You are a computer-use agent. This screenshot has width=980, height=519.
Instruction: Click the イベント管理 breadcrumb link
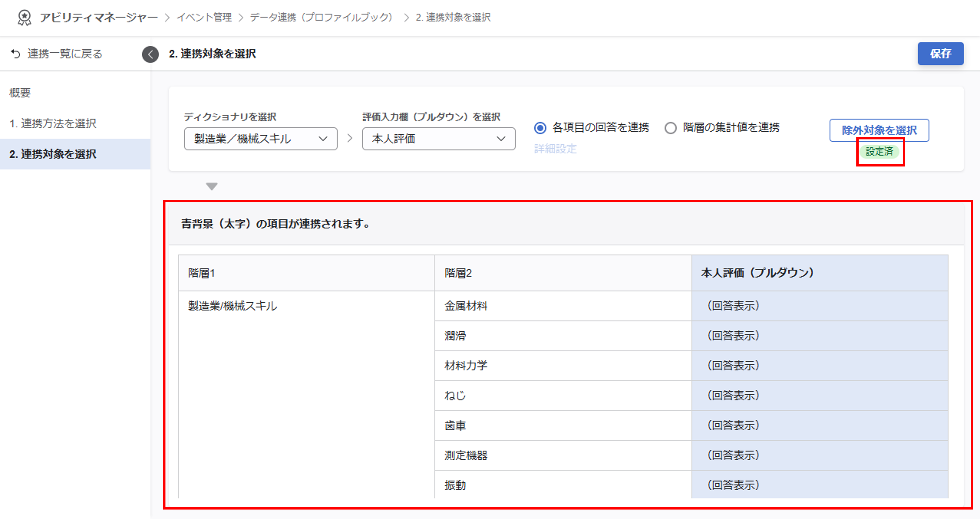tap(204, 18)
